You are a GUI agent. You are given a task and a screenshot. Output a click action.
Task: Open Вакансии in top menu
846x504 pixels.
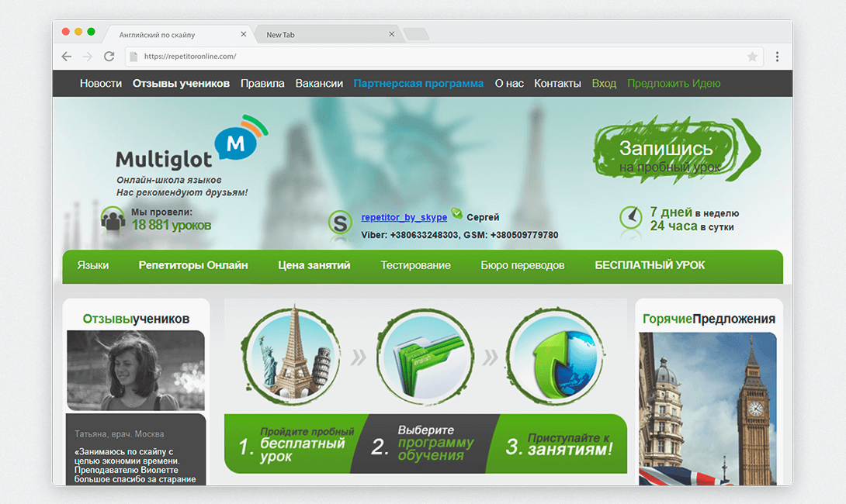pos(319,84)
